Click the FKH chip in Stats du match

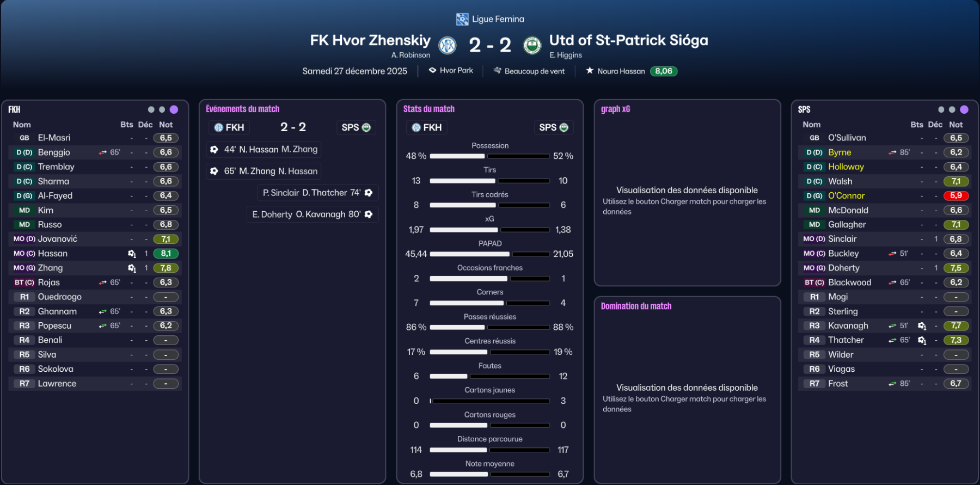426,127
